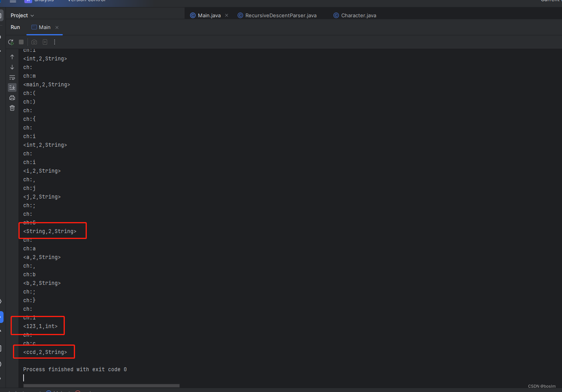Image resolution: width=562 pixels, height=392 pixels.
Task: Click the "ch:j" output line
Action: [x=29, y=188]
